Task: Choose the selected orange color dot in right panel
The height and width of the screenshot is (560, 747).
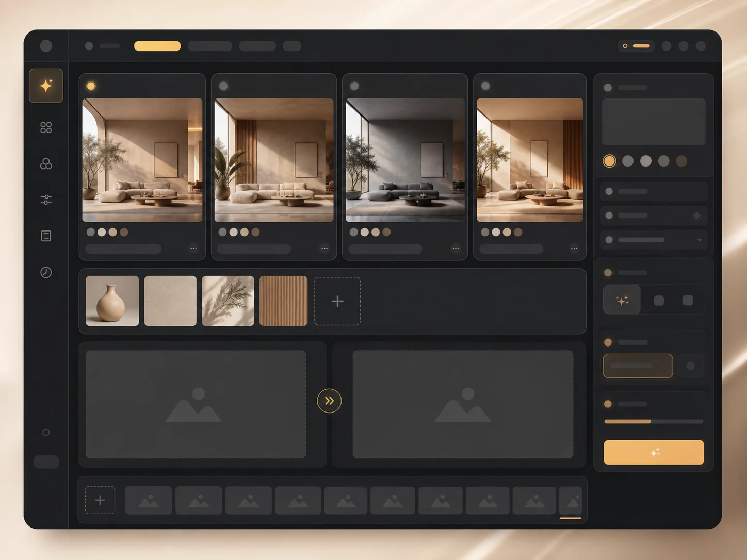Action: pos(609,161)
